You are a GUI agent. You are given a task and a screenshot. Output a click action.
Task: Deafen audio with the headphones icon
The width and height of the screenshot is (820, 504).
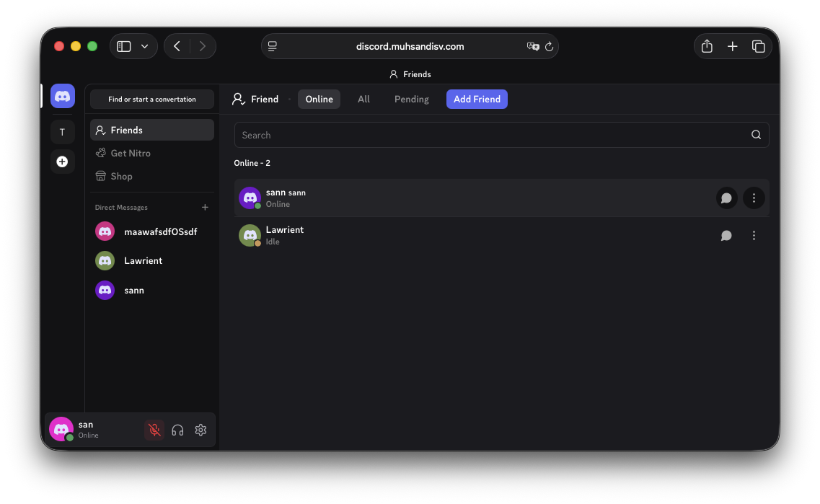tap(177, 430)
